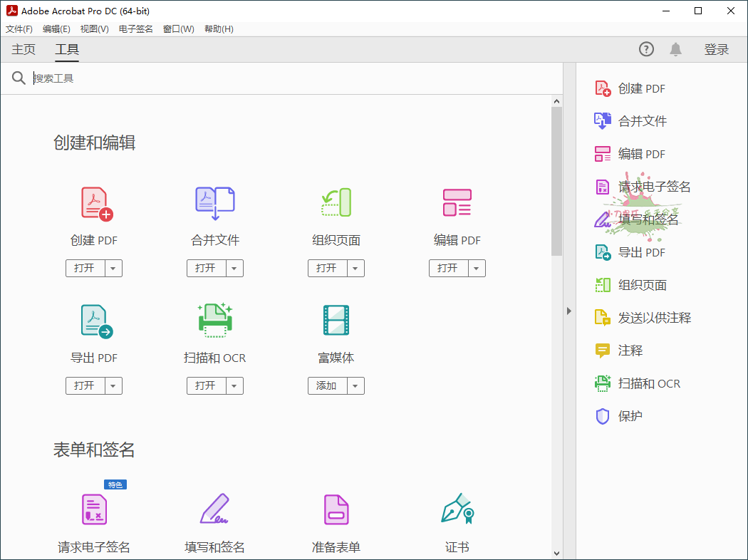
Task: Expand the dropdown arrow under 编辑 PDF
Action: [477, 269]
